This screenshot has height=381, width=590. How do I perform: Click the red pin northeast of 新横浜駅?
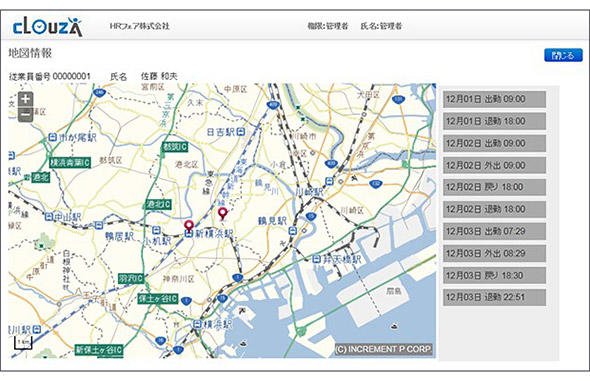pyautogui.click(x=223, y=213)
